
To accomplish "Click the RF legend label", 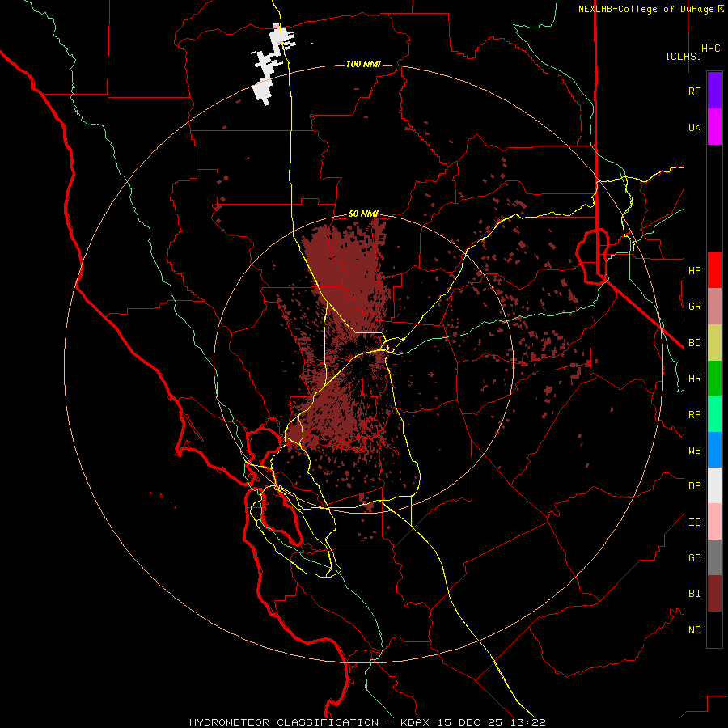I will (694, 91).
